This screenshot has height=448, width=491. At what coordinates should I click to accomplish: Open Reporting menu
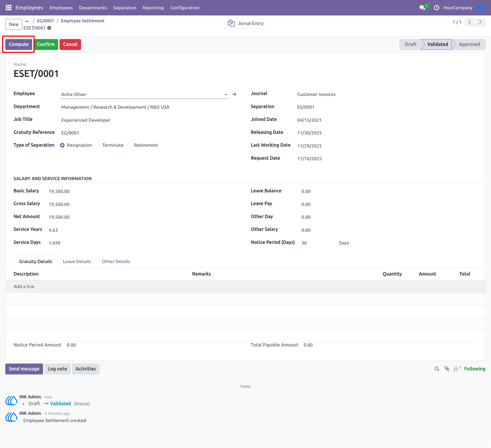(x=153, y=8)
